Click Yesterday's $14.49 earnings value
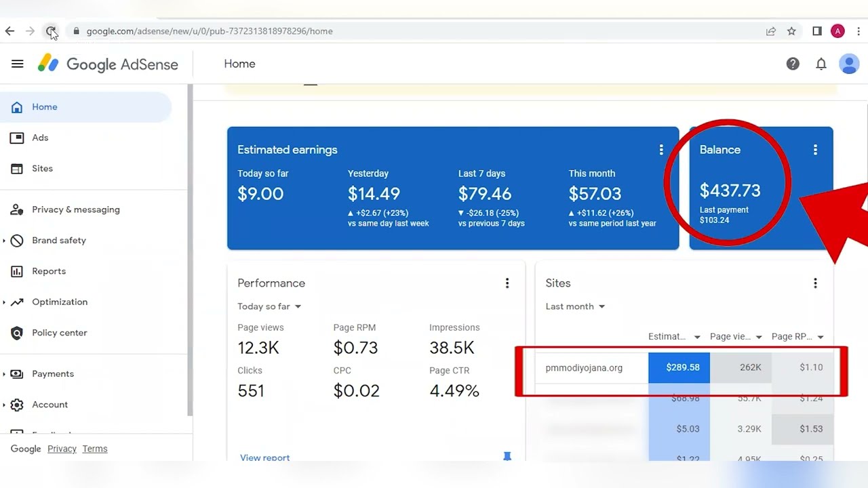868x488 pixels. pyautogui.click(x=374, y=194)
